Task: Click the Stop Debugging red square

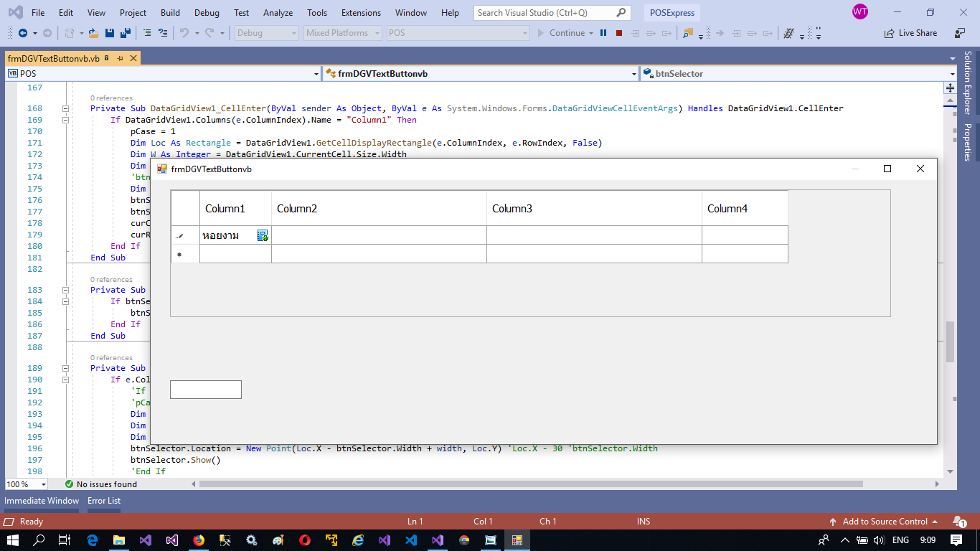Action: coord(618,33)
